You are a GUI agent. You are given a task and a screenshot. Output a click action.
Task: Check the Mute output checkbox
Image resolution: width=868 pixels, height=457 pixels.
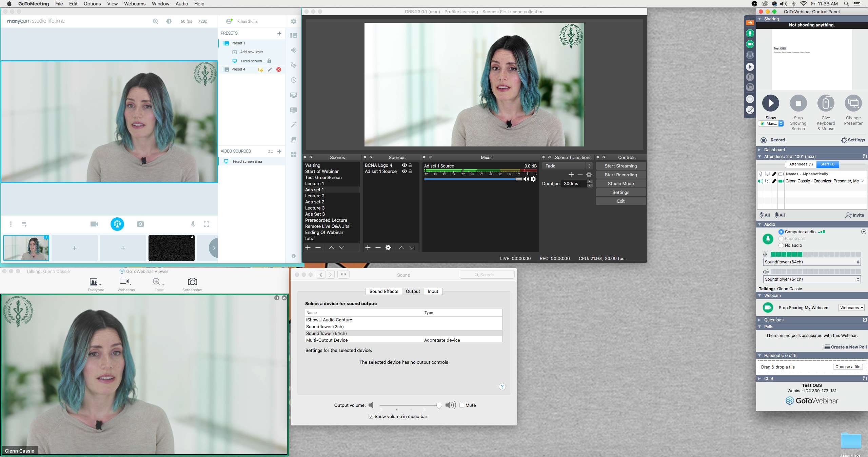pos(462,405)
